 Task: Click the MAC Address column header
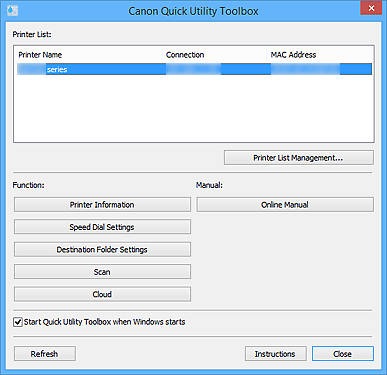319,55
